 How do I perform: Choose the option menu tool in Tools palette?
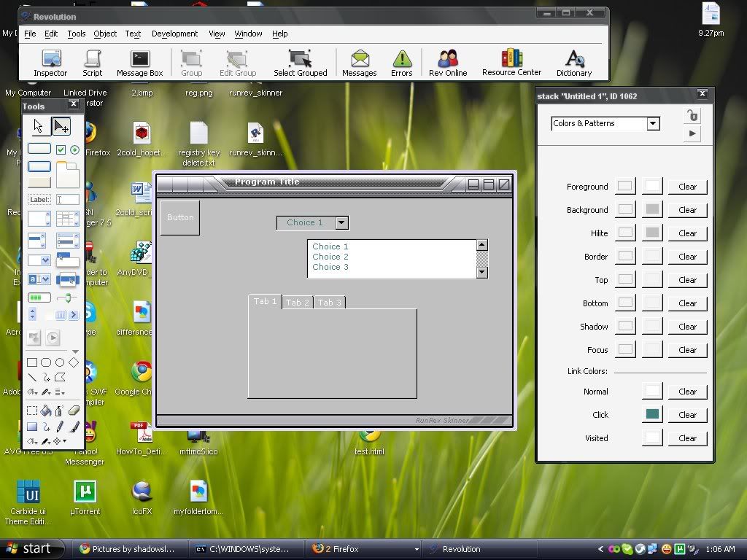(39, 260)
